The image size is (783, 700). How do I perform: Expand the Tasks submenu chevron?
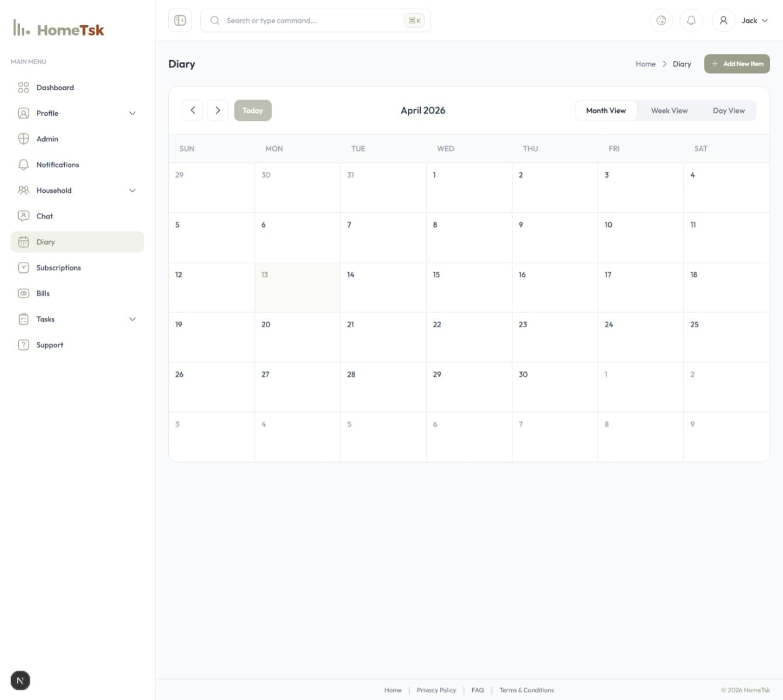click(132, 319)
